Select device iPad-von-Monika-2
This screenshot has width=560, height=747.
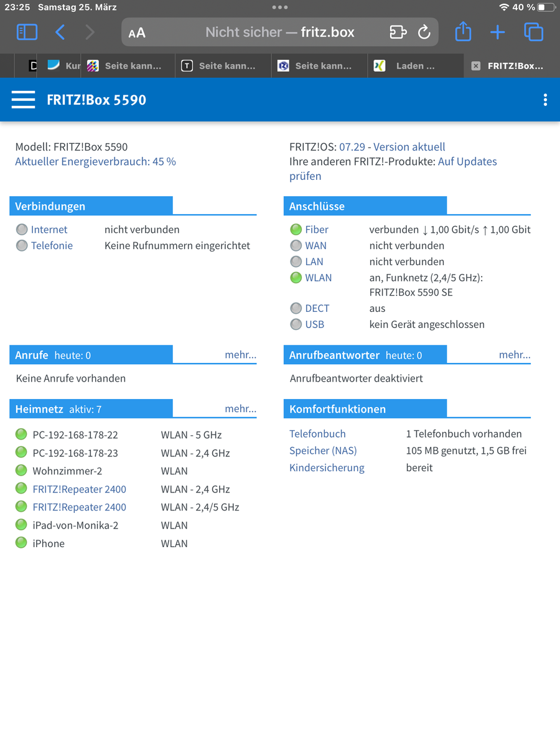pos(75,525)
